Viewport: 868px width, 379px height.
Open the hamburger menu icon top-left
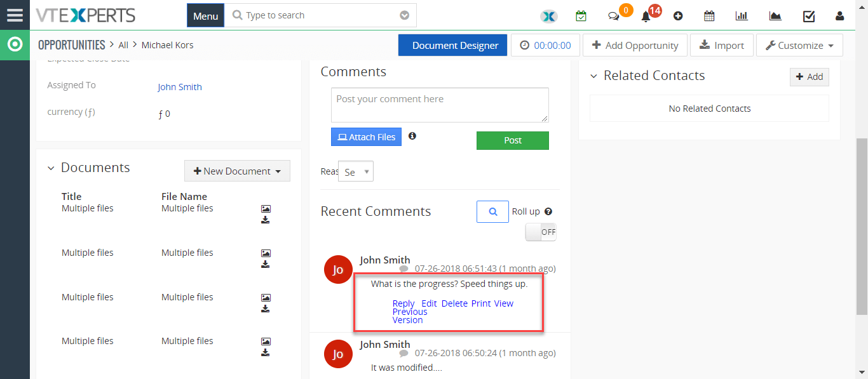tap(15, 15)
